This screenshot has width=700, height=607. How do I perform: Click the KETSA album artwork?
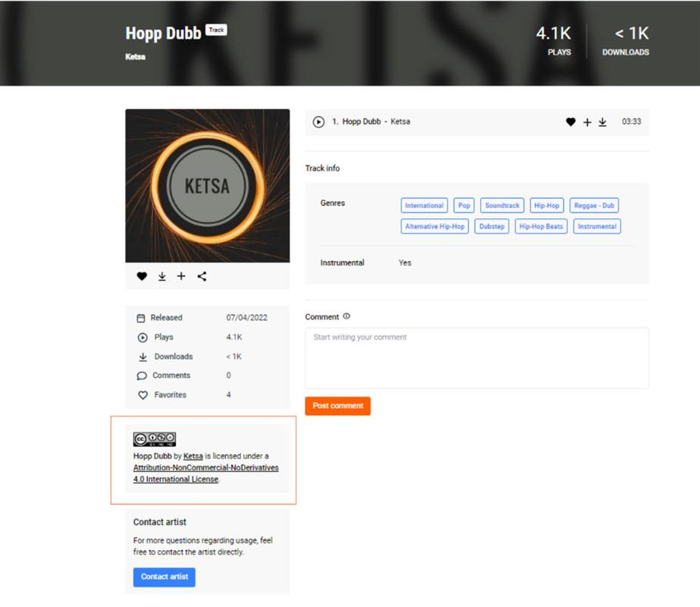coord(208,186)
